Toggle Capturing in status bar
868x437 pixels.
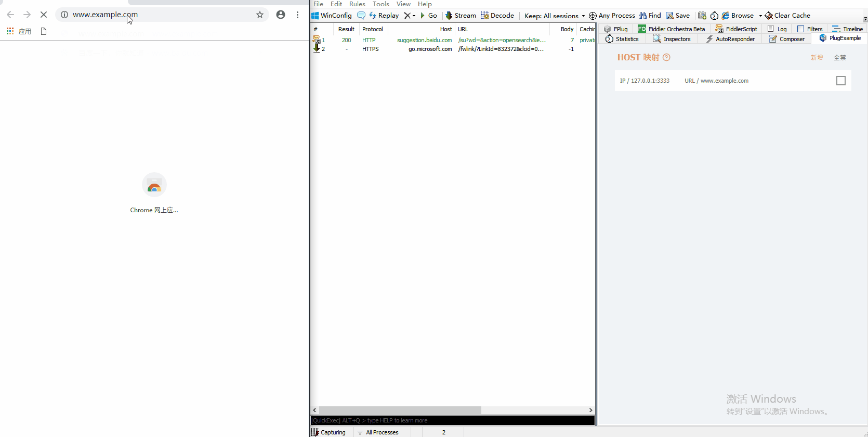pyautogui.click(x=328, y=432)
